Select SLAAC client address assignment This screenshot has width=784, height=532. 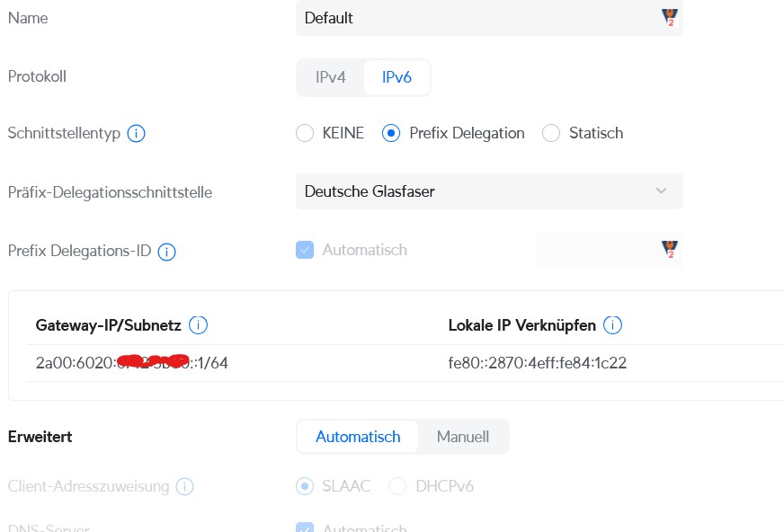click(x=305, y=486)
